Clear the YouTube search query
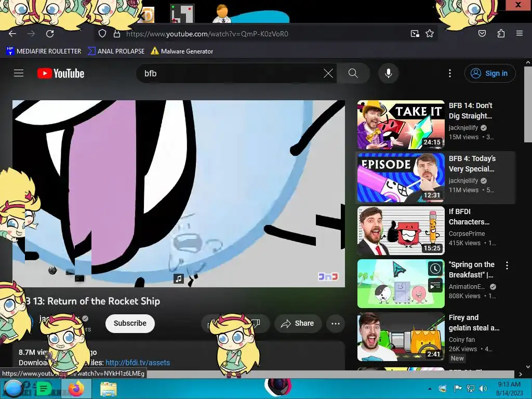The height and width of the screenshot is (399, 532). coord(328,73)
